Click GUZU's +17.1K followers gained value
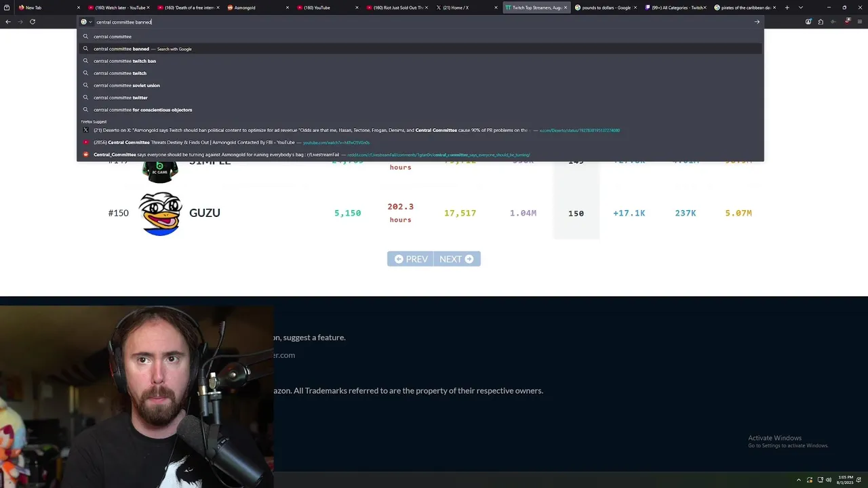 tap(629, 213)
